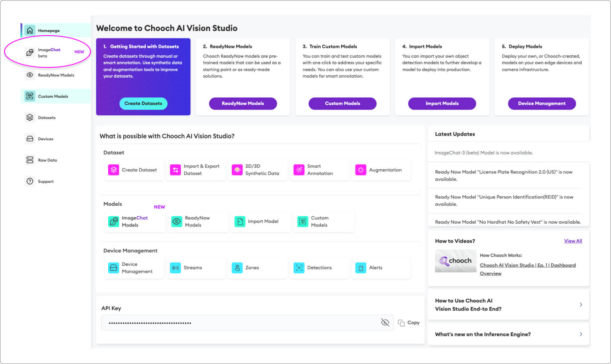Click the Device Management purple button
Image resolution: width=611 pixels, height=364 pixels.
pyautogui.click(x=542, y=103)
